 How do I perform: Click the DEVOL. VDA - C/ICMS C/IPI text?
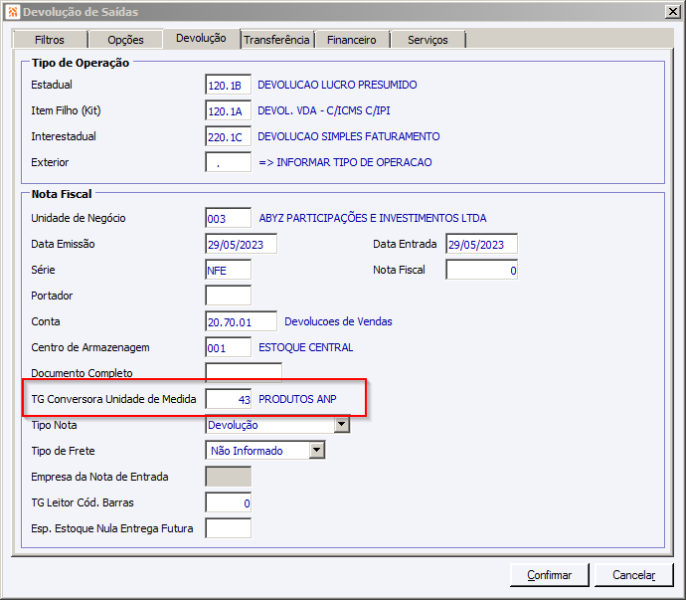pos(323,110)
